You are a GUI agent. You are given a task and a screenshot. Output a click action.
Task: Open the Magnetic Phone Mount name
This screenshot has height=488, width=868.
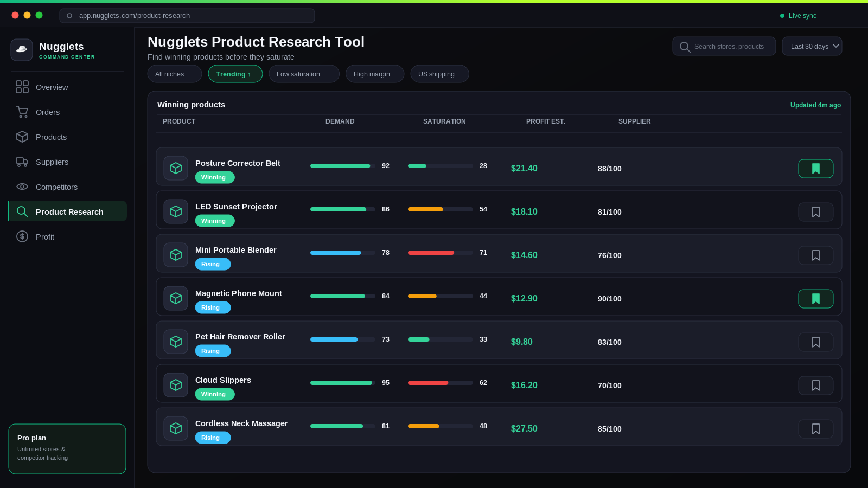(x=239, y=293)
